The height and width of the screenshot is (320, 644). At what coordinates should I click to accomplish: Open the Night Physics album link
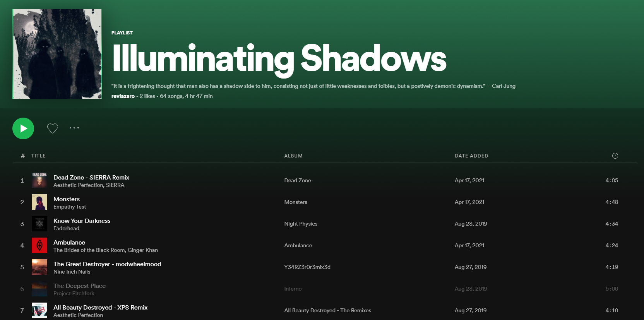pos(301,224)
